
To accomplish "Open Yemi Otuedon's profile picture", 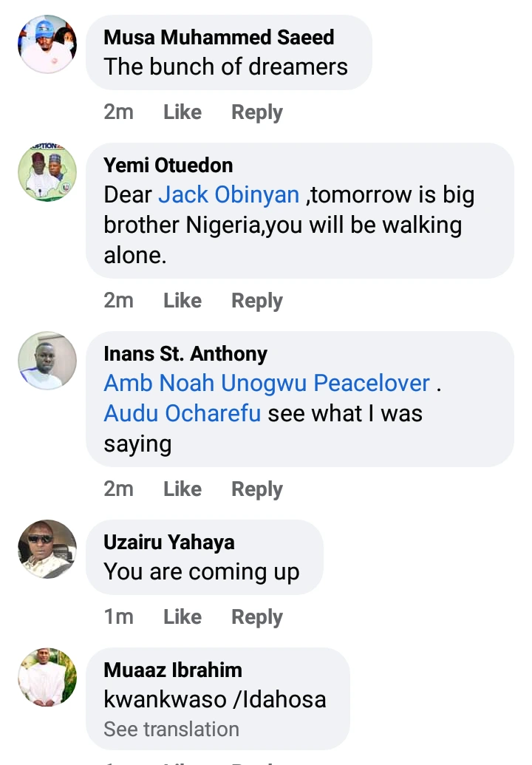I will 47,173.
